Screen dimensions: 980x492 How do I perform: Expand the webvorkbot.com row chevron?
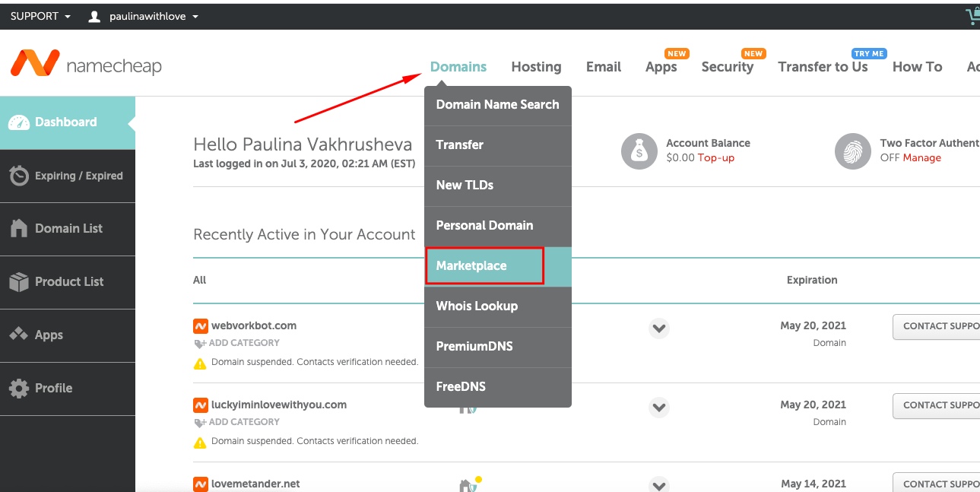(658, 329)
